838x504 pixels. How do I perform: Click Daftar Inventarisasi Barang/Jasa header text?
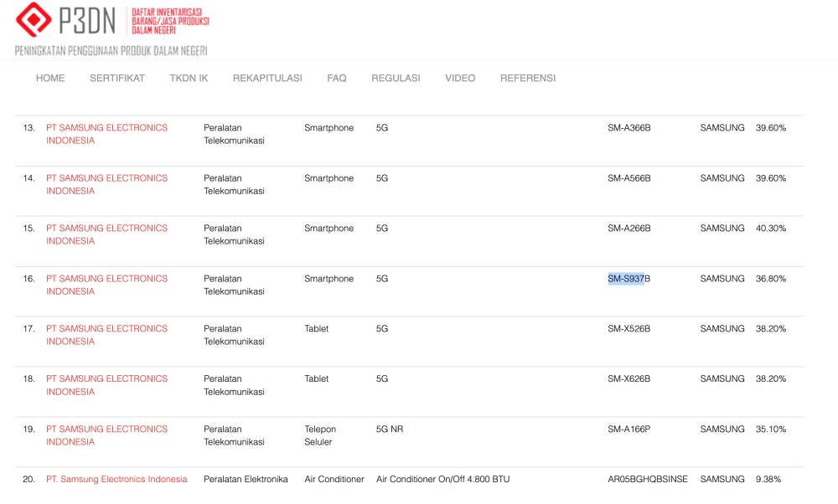click(170, 21)
